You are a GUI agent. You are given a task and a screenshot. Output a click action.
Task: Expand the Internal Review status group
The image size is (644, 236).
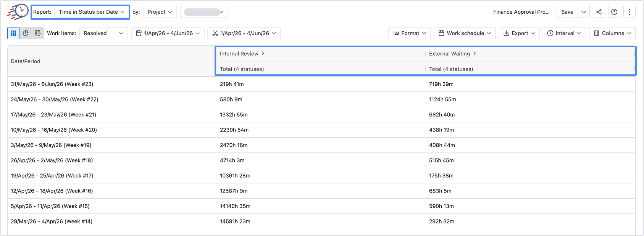pos(263,53)
